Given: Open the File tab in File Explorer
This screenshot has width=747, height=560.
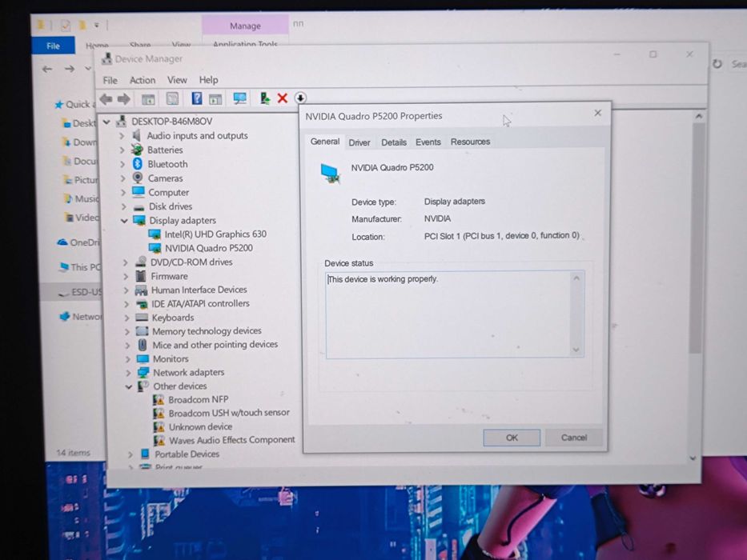Looking at the screenshot, I should (53, 46).
